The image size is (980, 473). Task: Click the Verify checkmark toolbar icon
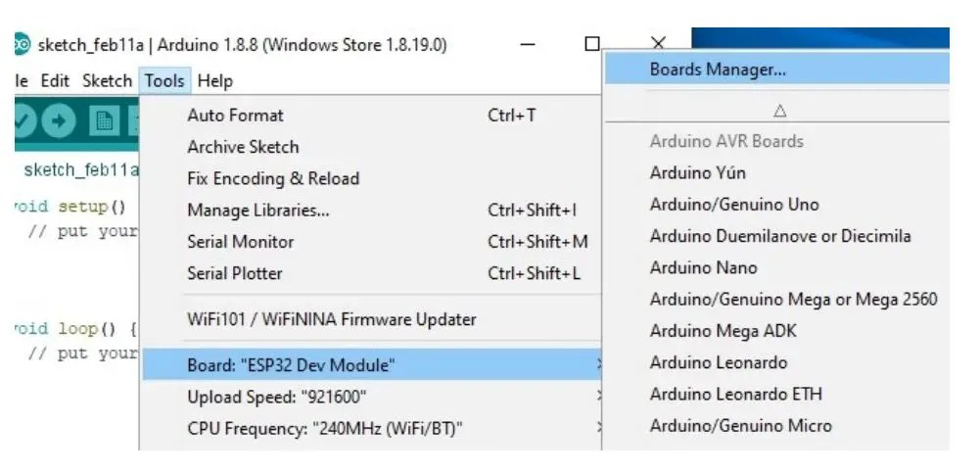coord(23,121)
